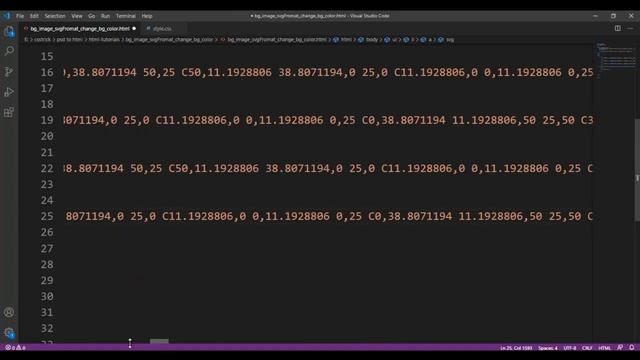Image resolution: width=640 pixels, height=360 pixels.
Task: Open the Terminal menu
Action: point(125,16)
